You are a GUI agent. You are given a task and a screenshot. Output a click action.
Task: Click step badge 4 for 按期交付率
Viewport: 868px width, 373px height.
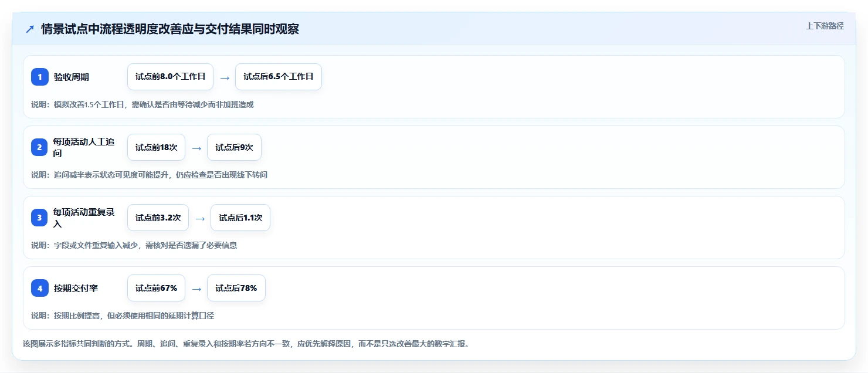tap(40, 288)
